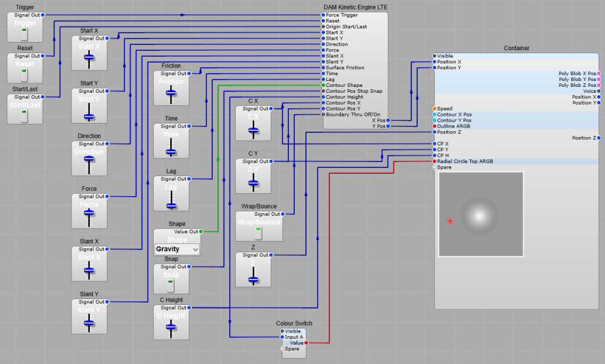
Task: Click the X Pos output connector
Action: coord(387,121)
